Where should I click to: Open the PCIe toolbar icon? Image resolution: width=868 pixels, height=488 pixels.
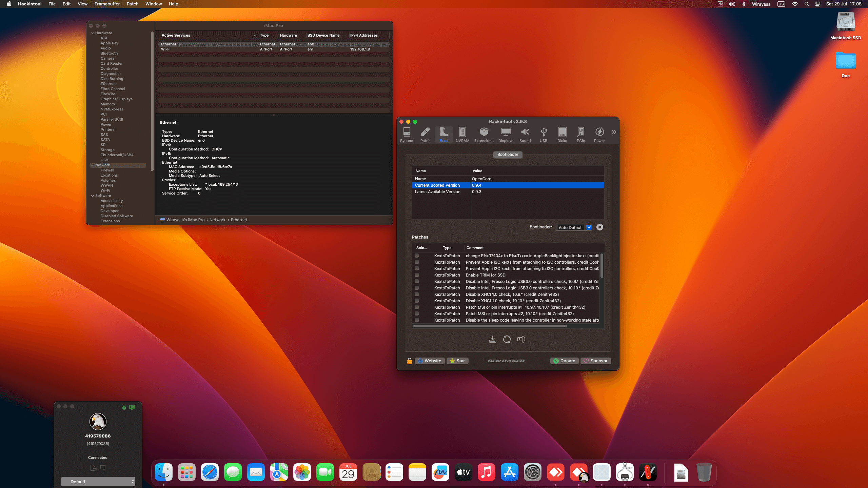581,135
